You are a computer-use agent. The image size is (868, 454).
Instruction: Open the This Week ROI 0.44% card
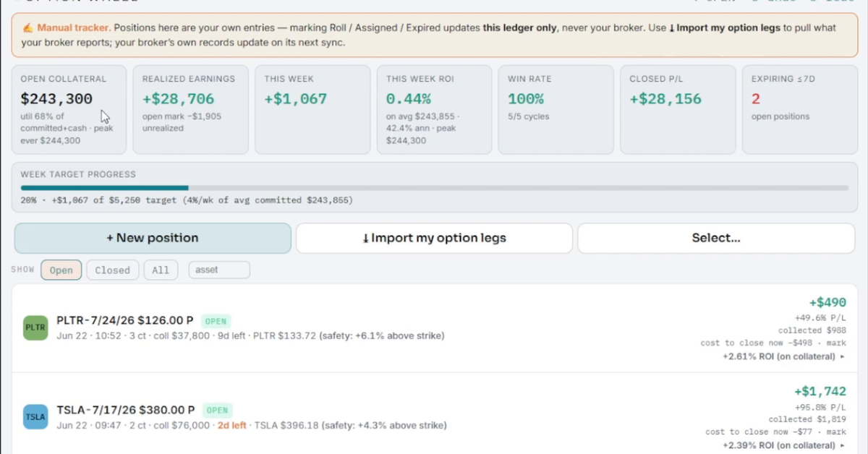pos(434,109)
